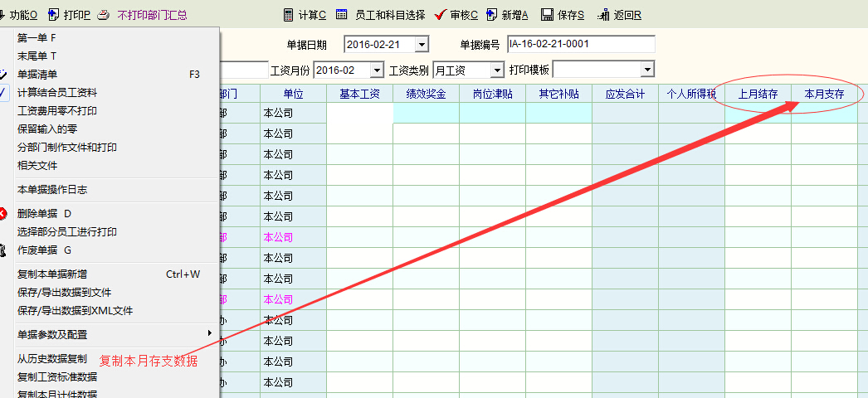This screenshot has width=868, height=398.
Task: Choose 从历史数据复制 menu entry
Action: tap(51, 359)
